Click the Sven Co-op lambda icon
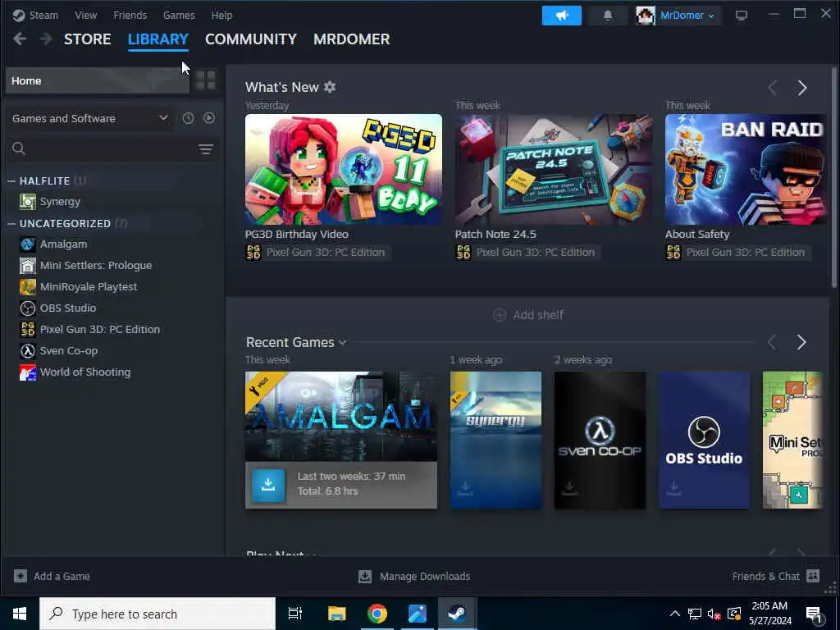Image resolution: width=840 pixels, height=630 pixels. pyautogui.click(x=27, y=351)
